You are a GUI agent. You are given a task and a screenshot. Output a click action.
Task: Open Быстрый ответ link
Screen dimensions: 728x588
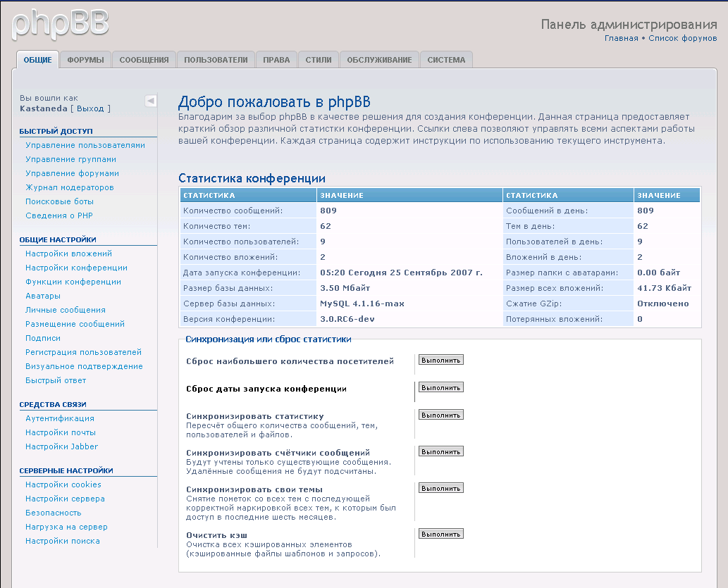pos(56,380)
